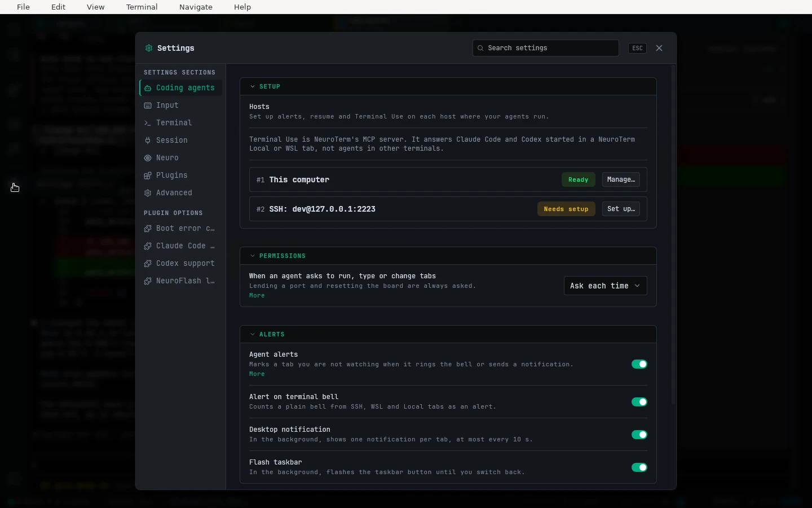The width and height of the screenshot is (812, 508).
Task: Turn off the Agent alerts switch
Action: (x=639, y=364)
